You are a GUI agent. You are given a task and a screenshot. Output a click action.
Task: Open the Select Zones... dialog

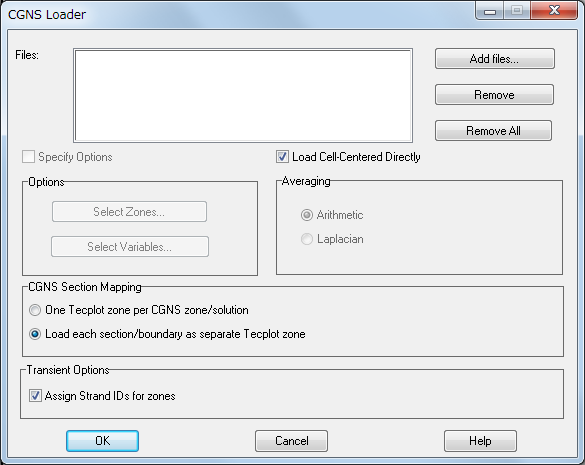pos(129,212)
